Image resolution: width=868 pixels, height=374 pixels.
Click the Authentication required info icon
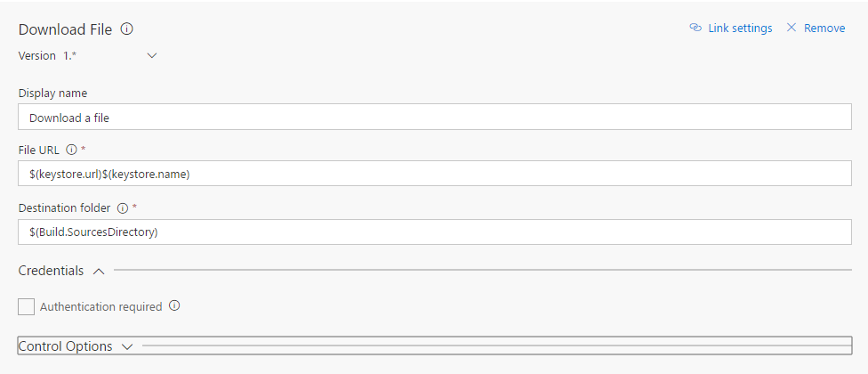tap(174, 305)
